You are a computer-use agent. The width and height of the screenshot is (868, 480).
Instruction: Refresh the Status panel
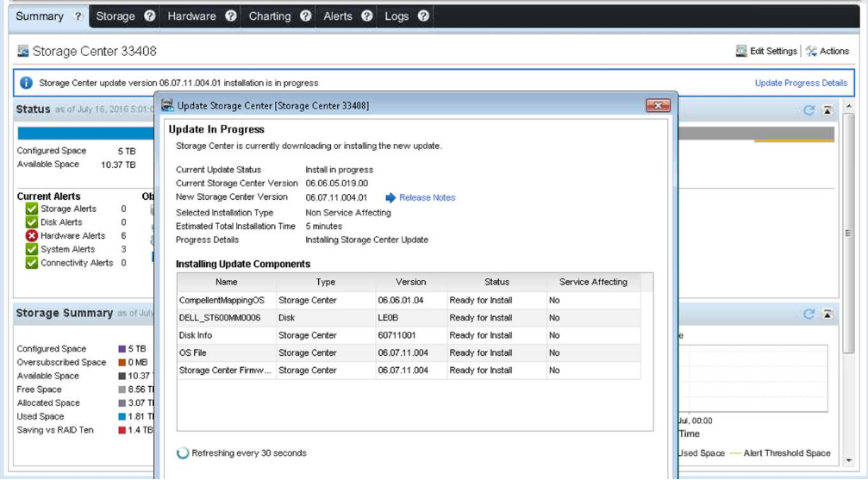tap(809, 110)
